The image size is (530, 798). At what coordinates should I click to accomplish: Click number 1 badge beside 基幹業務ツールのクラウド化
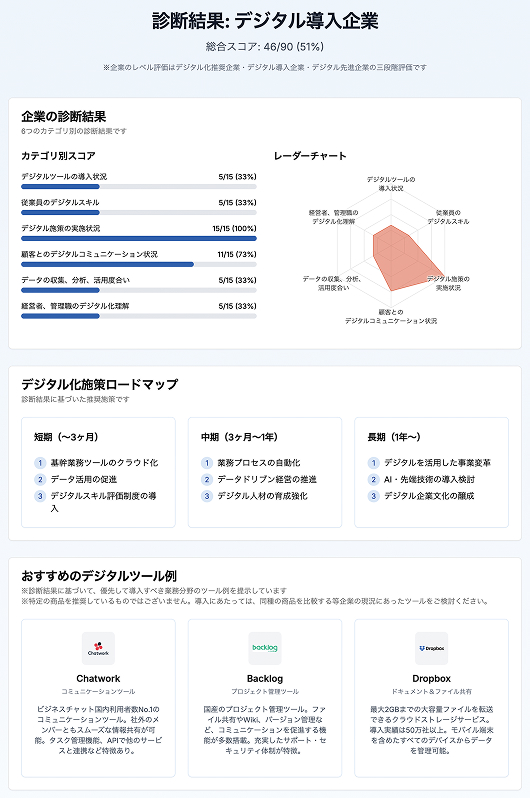coord(40,463)
